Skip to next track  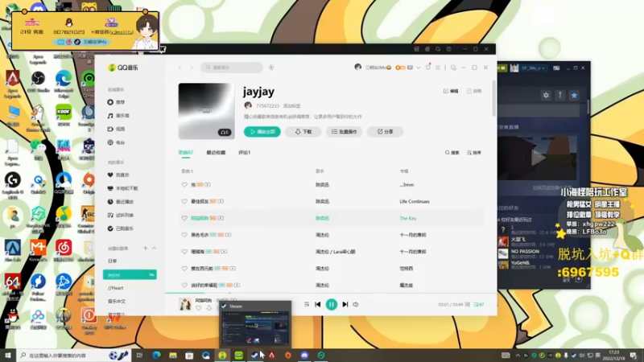pyautogui.click(x=345, y=305)
